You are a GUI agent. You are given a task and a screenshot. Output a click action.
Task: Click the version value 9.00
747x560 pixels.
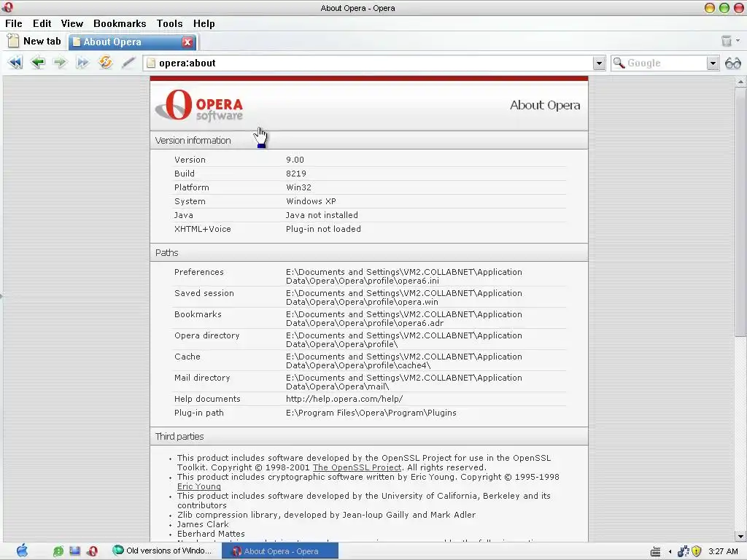coord(295,160)
